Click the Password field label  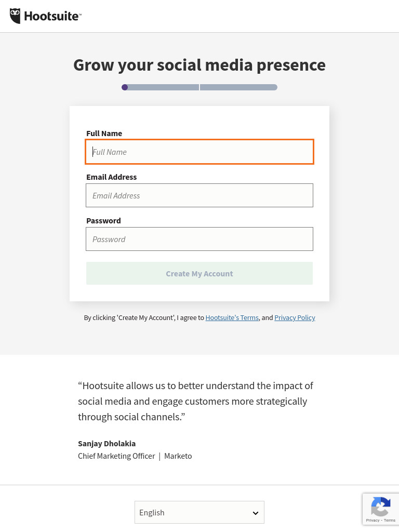103,221
